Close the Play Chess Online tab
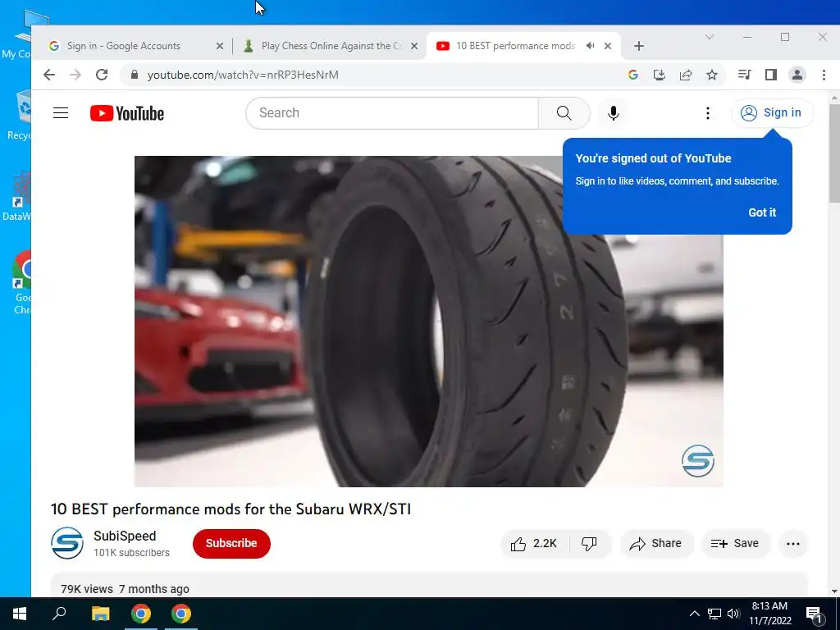This screenshot has width=840, height=630. tap(414, 46)
